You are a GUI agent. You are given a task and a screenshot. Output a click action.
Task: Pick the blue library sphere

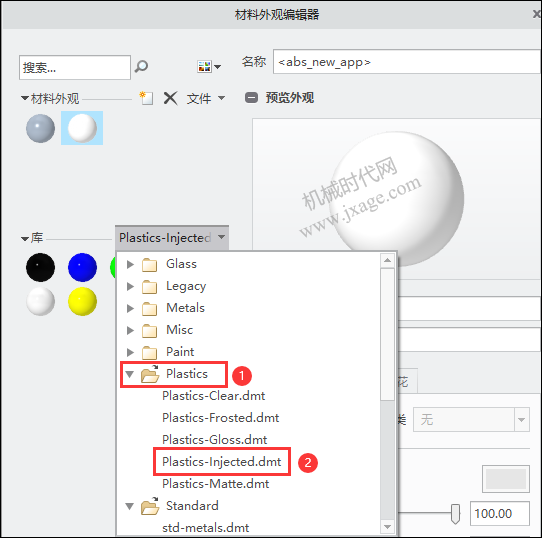[x=82, y=267]
